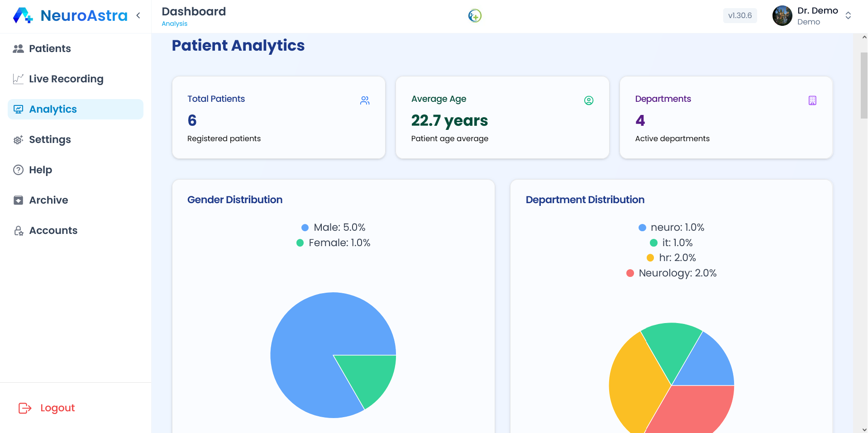Toggle the Male legend entry
The width and height of the screenshot is (868, 433).
tap(334, 228)
